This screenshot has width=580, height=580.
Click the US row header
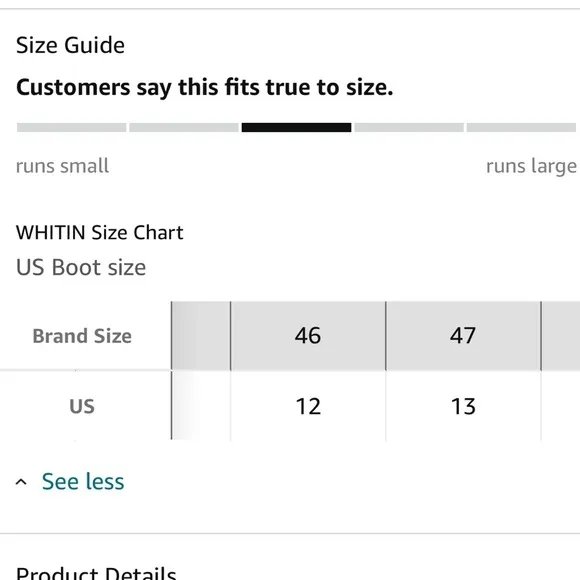point(82,406)
